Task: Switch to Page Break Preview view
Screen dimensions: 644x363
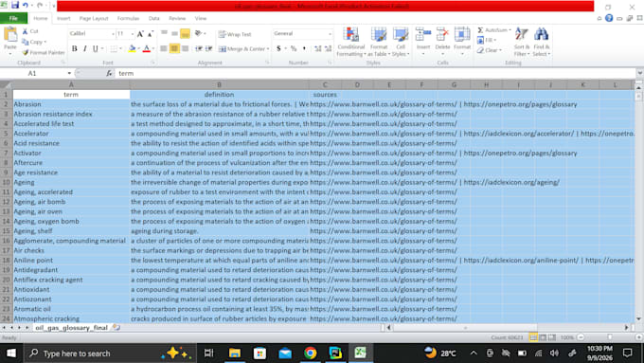Action: tap(552, 337)
